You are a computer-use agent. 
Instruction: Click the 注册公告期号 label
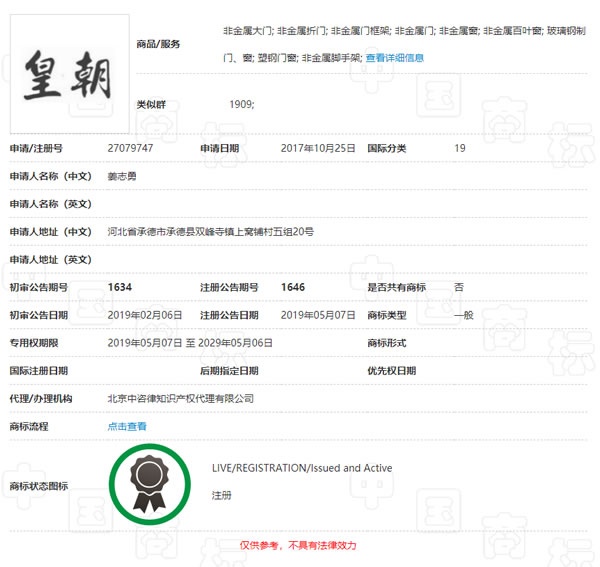click(x=229, y=287)
